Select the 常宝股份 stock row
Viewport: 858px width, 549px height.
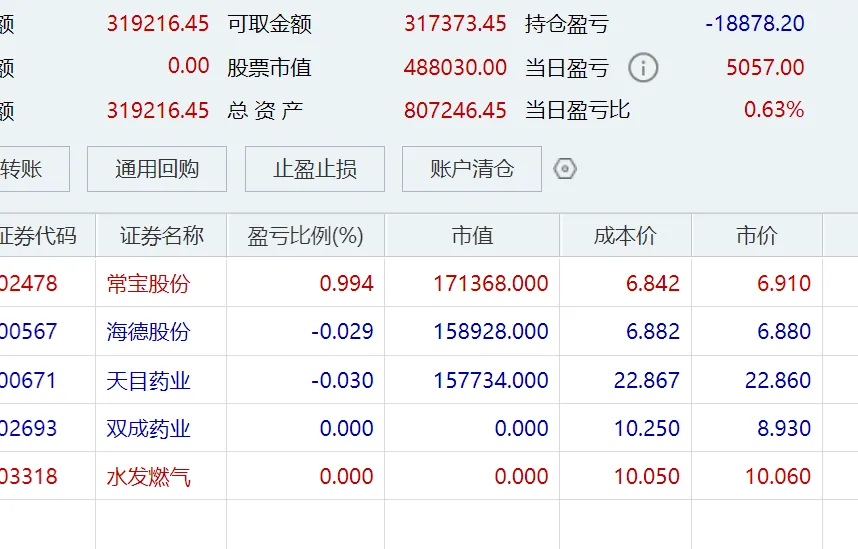429,284
